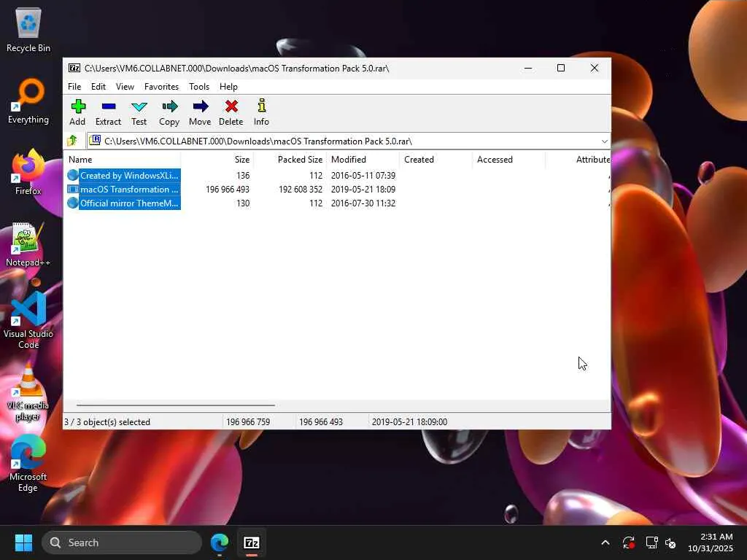The width and height of the screenshot is (747, 560).
Task: Open the File menu
Action: click(74, 87)
